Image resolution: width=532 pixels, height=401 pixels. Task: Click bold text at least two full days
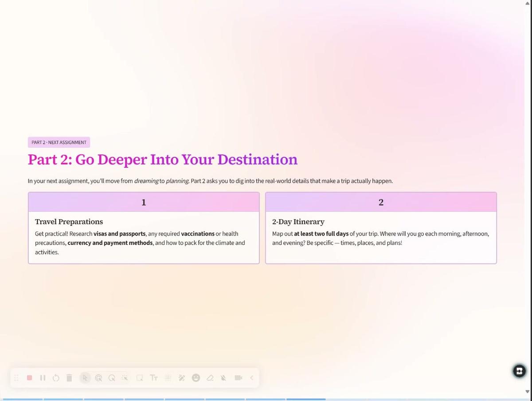point(321,234)
